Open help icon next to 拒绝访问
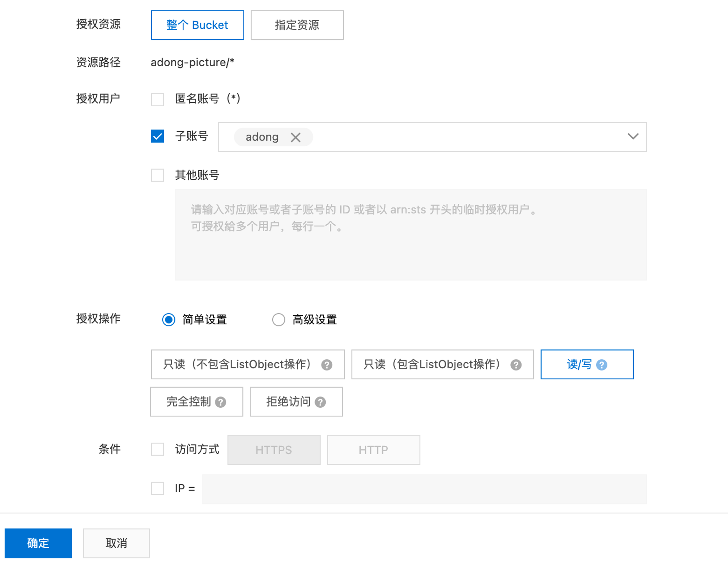Screen dimensions: 728x562 coord(320,402)
